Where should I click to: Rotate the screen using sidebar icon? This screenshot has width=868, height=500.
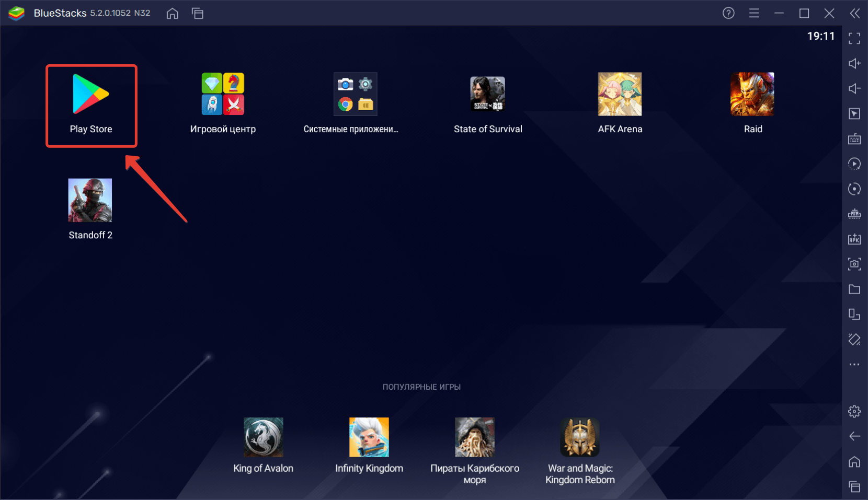pyautogui.click(x=854, y=314)
